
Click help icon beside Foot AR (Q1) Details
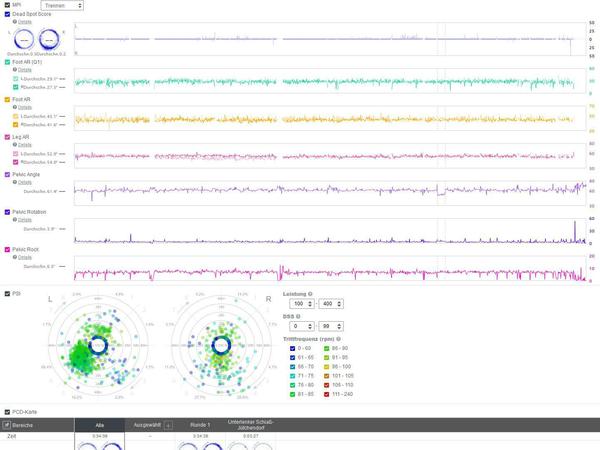[15, 70]
